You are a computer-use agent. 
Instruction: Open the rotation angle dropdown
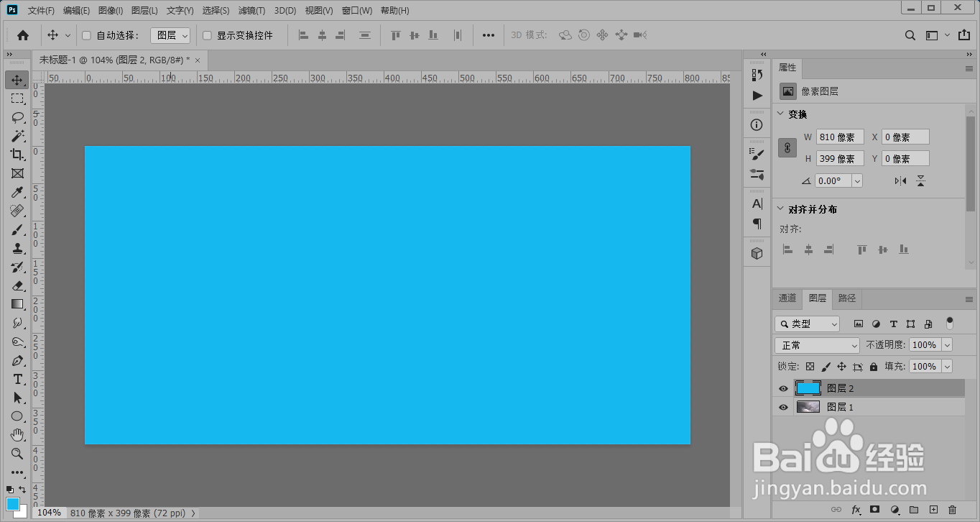coord(857,181)
